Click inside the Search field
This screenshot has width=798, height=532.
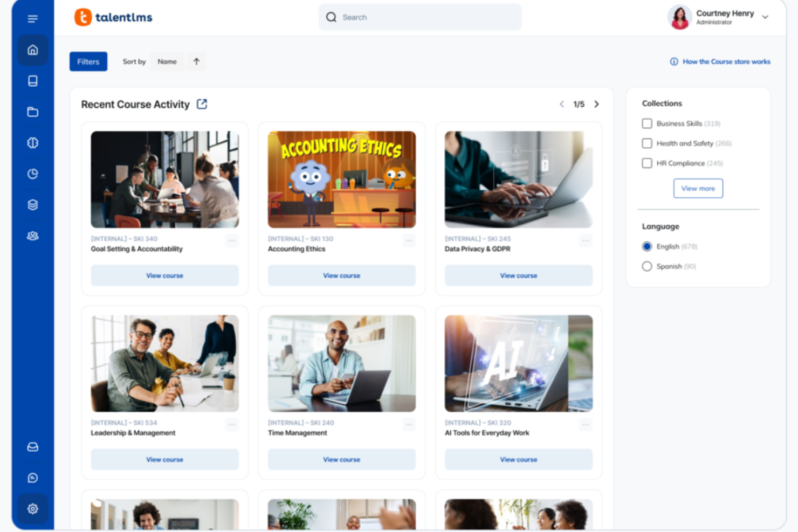420,17
